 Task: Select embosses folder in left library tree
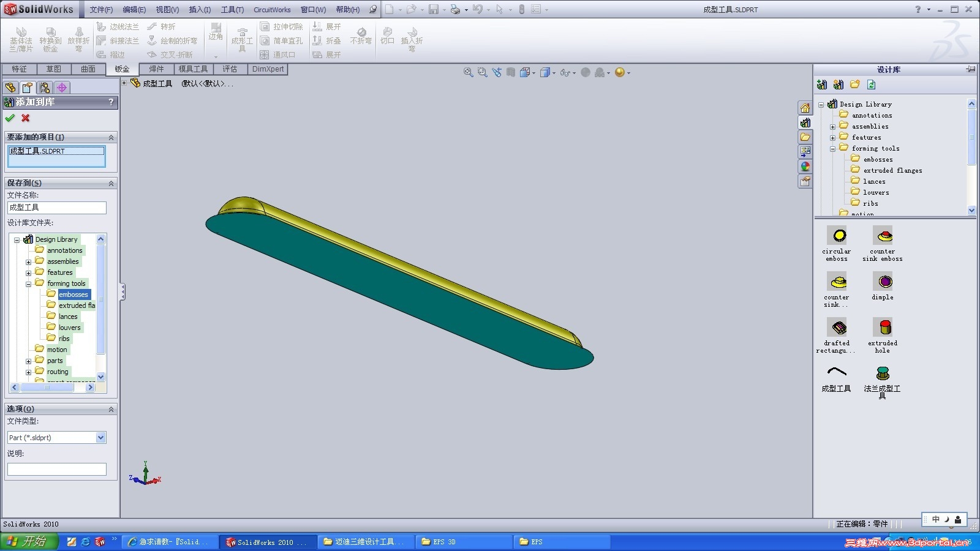pyautogui.click(x=73, y=294)
